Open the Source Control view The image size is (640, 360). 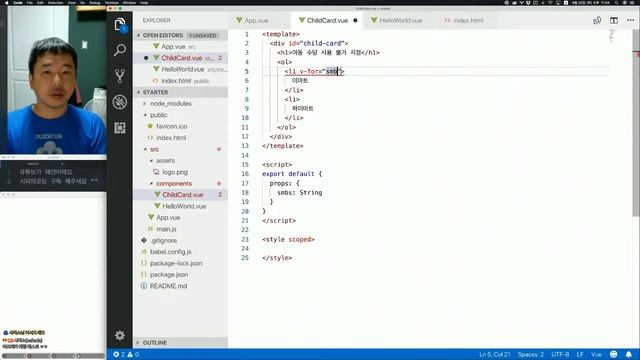(x=120, y=76)
